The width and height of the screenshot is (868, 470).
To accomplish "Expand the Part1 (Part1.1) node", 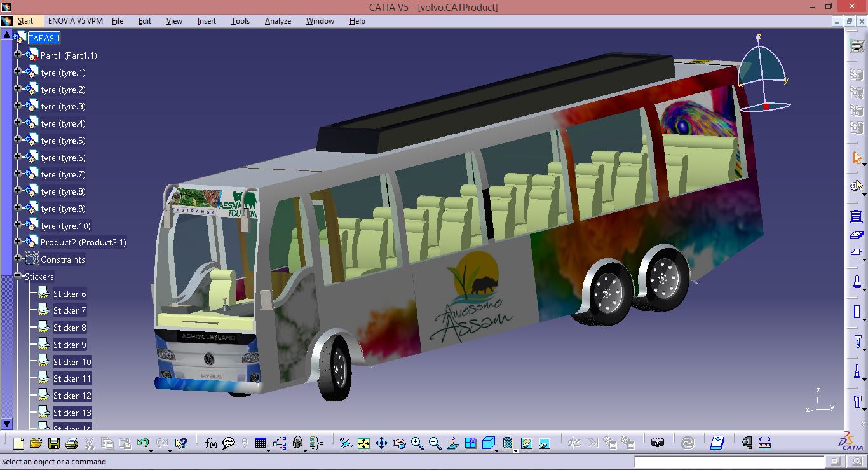I will pos(17,55).
